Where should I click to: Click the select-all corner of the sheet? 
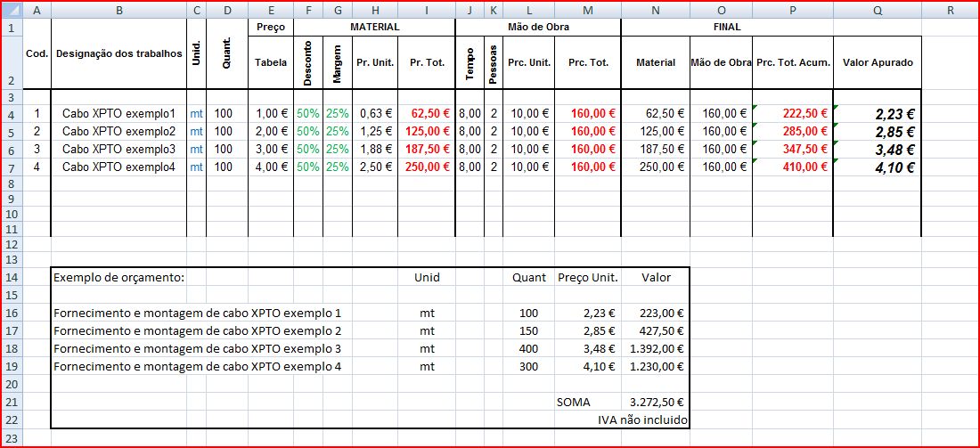[x=12, y=10]
